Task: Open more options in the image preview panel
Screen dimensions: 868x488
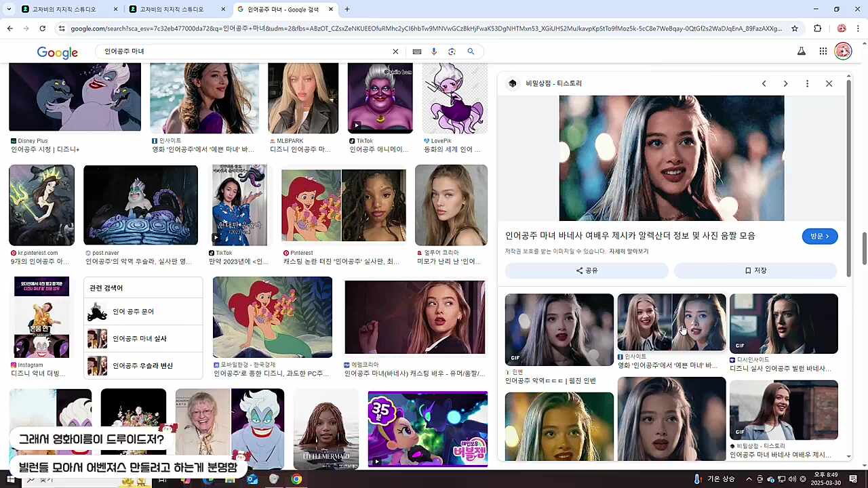Action: (x=807, y=83)
